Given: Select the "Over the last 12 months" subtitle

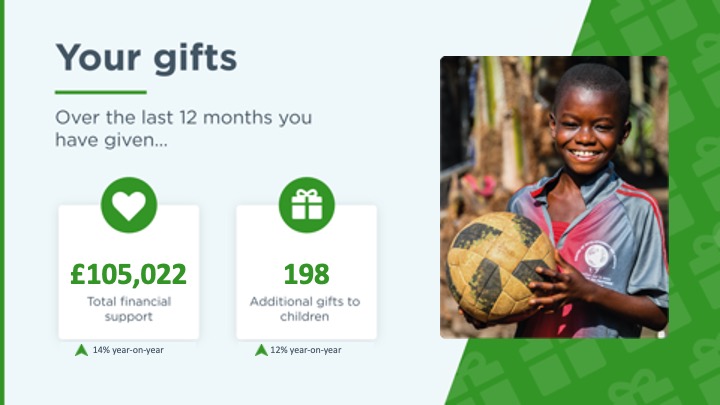Looking at the screenshot, I should 183,129.
